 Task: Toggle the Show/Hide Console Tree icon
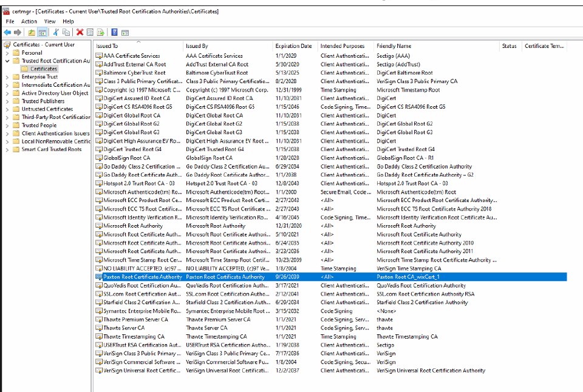43,33
